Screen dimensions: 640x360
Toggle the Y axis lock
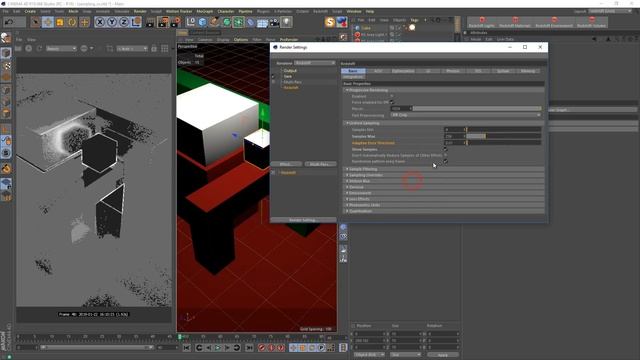[112, 22]
